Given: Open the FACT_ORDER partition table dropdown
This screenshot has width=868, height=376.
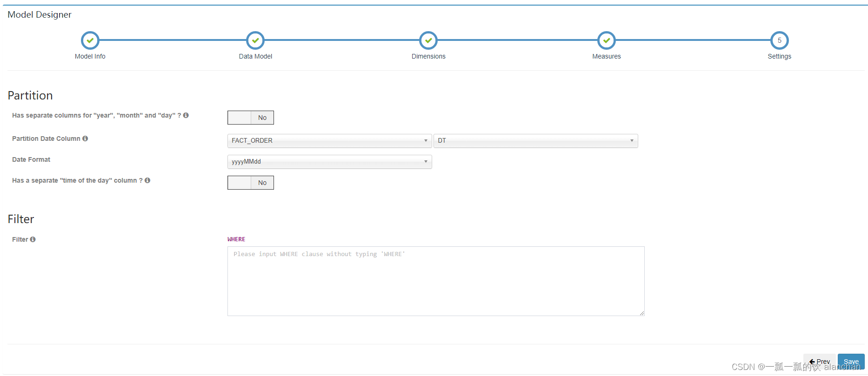Looking at the screenshot, I should coord(329,141).
